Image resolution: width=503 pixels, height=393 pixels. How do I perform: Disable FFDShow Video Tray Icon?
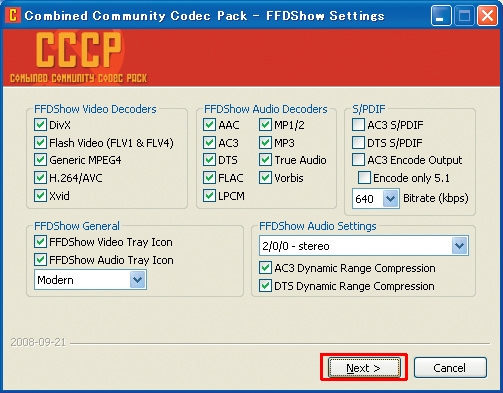point(40,242)
